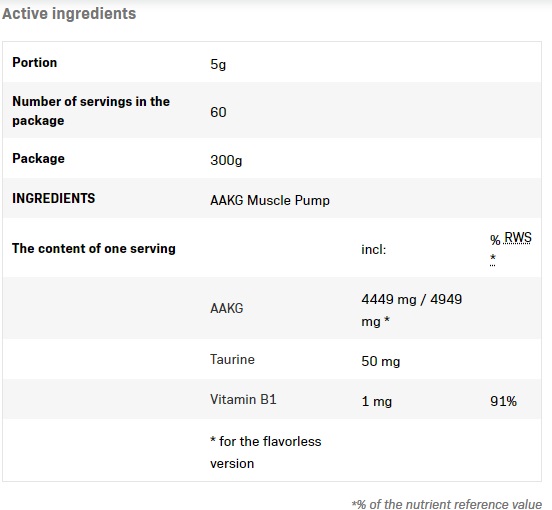Click the 4449 mg / 4949 mg value

coord(412,310)
